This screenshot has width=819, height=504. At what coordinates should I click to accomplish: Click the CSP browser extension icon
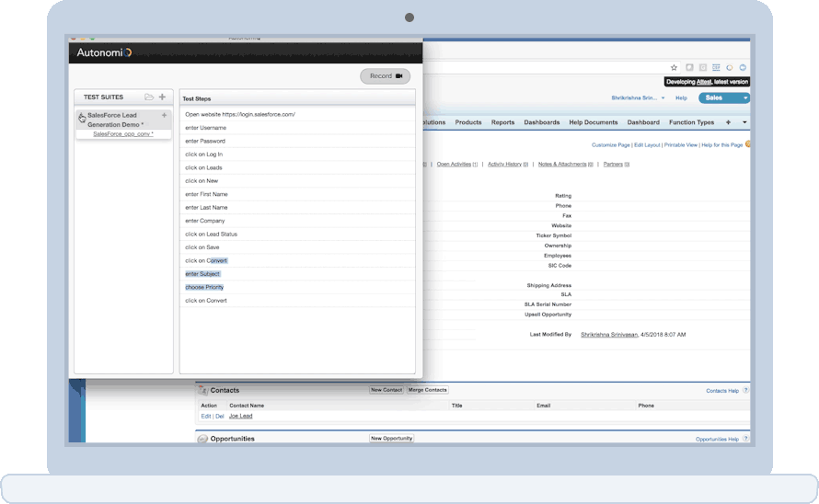(716, 67)
